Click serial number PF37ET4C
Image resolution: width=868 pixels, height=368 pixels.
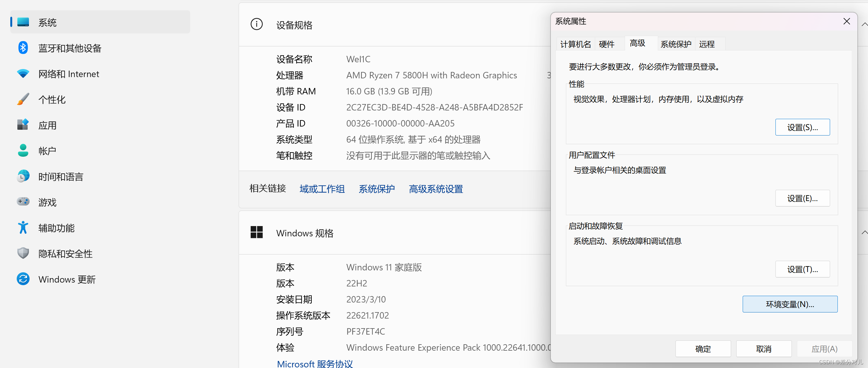366,331
